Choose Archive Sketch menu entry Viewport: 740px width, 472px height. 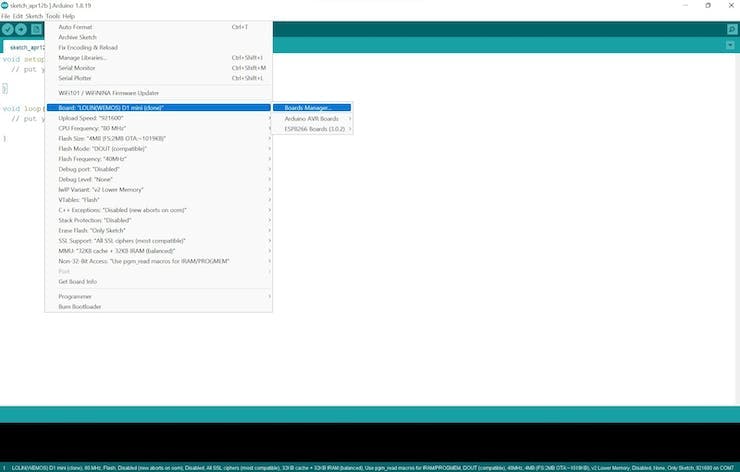tap(159, 37)
